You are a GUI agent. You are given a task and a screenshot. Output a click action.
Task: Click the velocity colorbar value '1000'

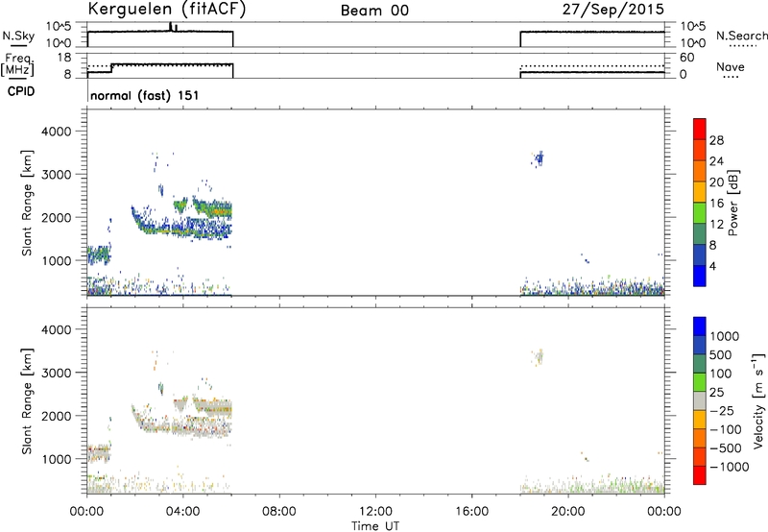tap(725, 336)
